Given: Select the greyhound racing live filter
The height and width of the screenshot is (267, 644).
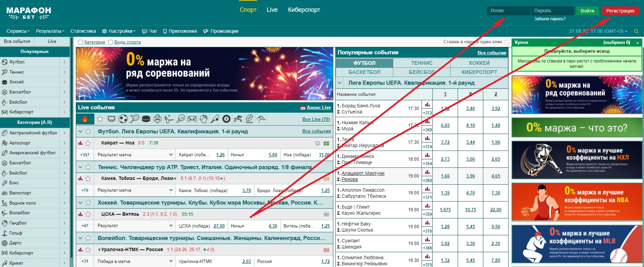Looking at the screenshot, I should tap(261, 119).
